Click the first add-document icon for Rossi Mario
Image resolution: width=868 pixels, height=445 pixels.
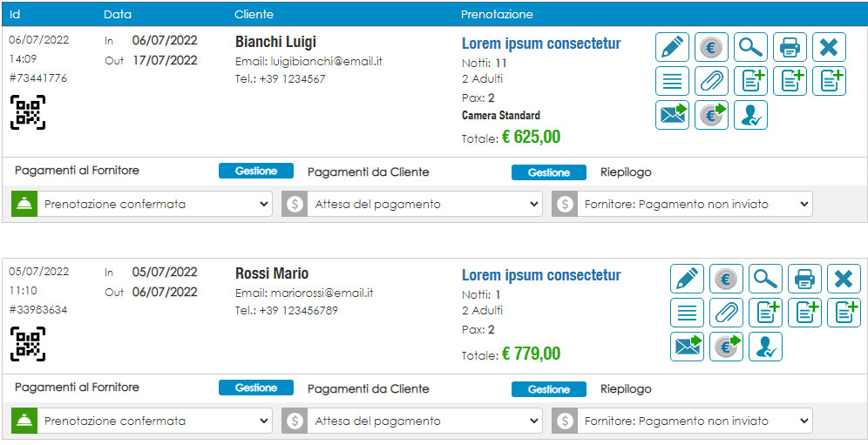coord(765,312)
